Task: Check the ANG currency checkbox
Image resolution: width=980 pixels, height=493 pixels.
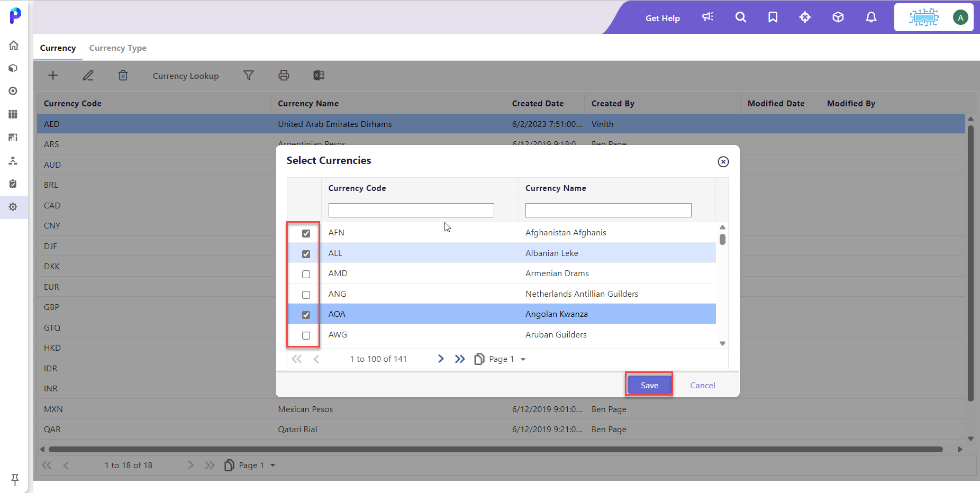Action: pos(306,295)
